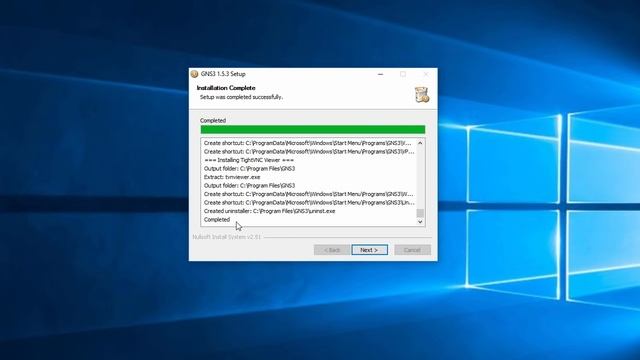The height and width of the screenshot is (360, 640).
Task: Click the GNS3 setup title bar icon
Action: pyautogui.click(x=195, y=74)
